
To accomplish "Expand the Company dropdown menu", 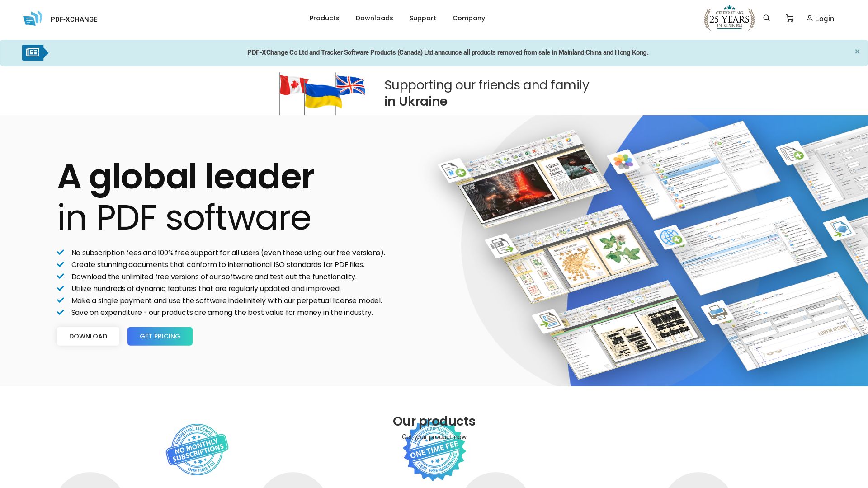I will pyautogui.click(x=469, y=18).
